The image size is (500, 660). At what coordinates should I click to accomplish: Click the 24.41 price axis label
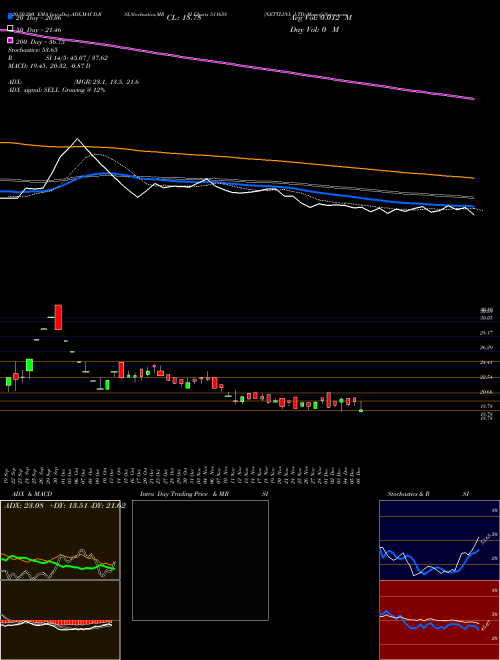487,362
